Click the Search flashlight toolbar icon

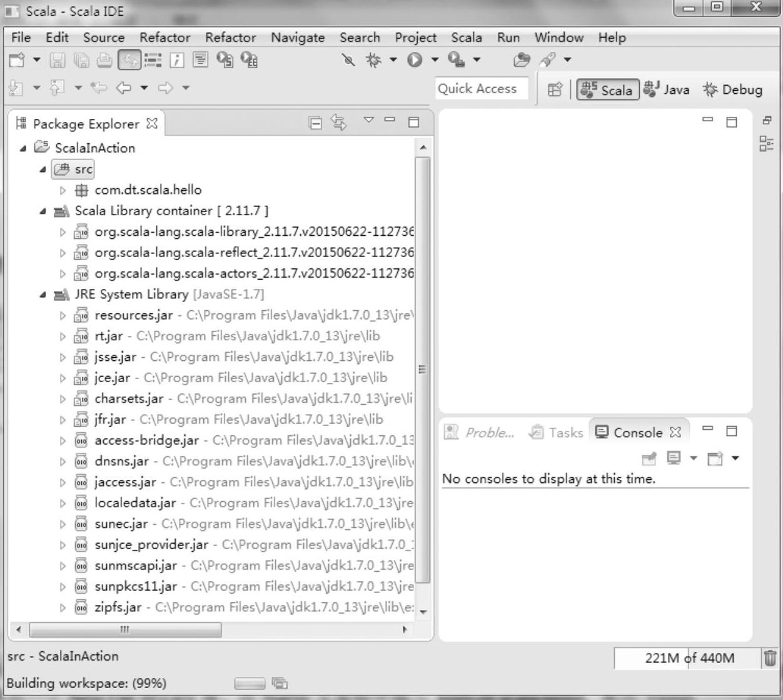tap(548, 59)
